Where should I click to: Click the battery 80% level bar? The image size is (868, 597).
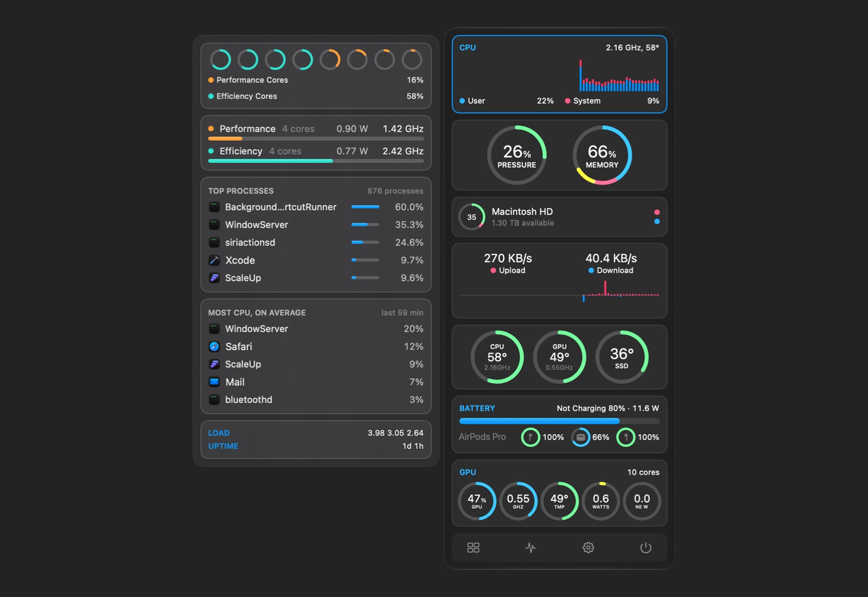559,421
